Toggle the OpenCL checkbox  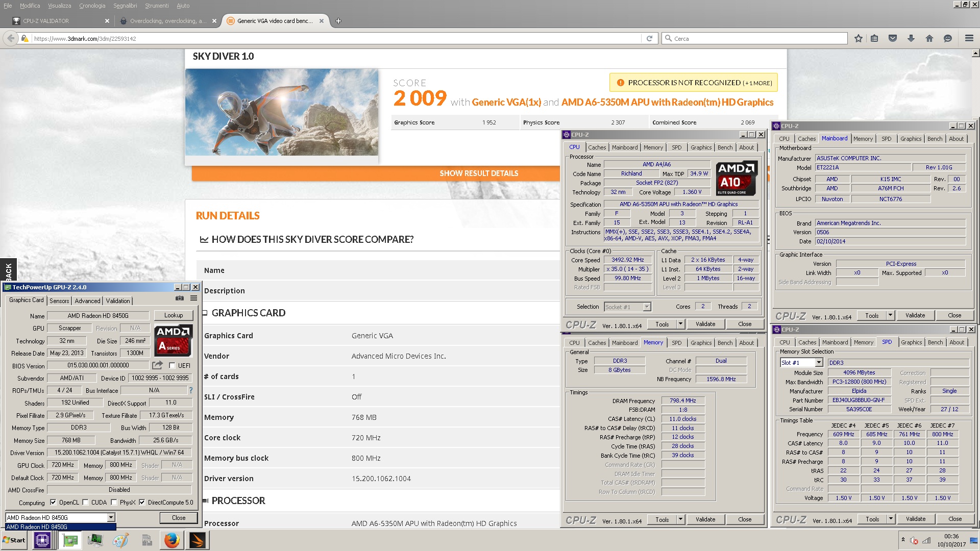click(x=53, y=503)
